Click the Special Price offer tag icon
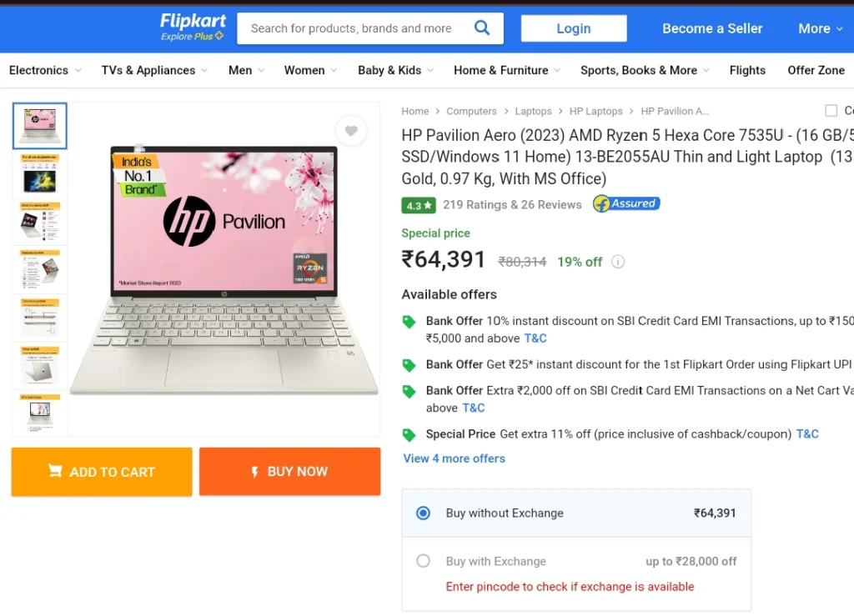The height and width of the screenshot is (616, 854). [x=409, y=435]
